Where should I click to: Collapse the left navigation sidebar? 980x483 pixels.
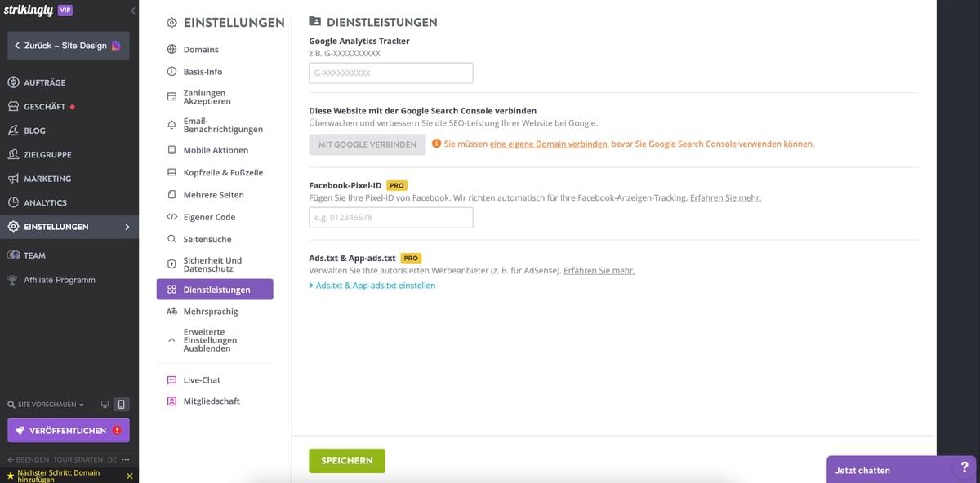[132, 11]
